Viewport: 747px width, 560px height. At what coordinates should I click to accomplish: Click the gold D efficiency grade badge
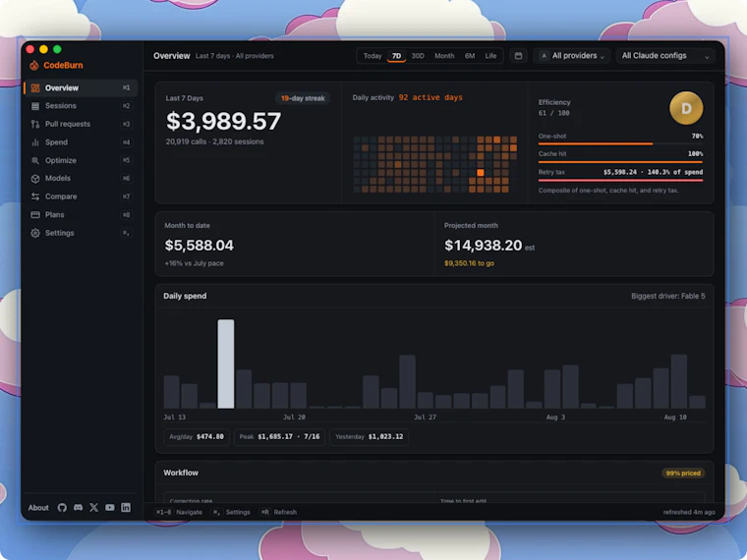[x=686, y=108]
